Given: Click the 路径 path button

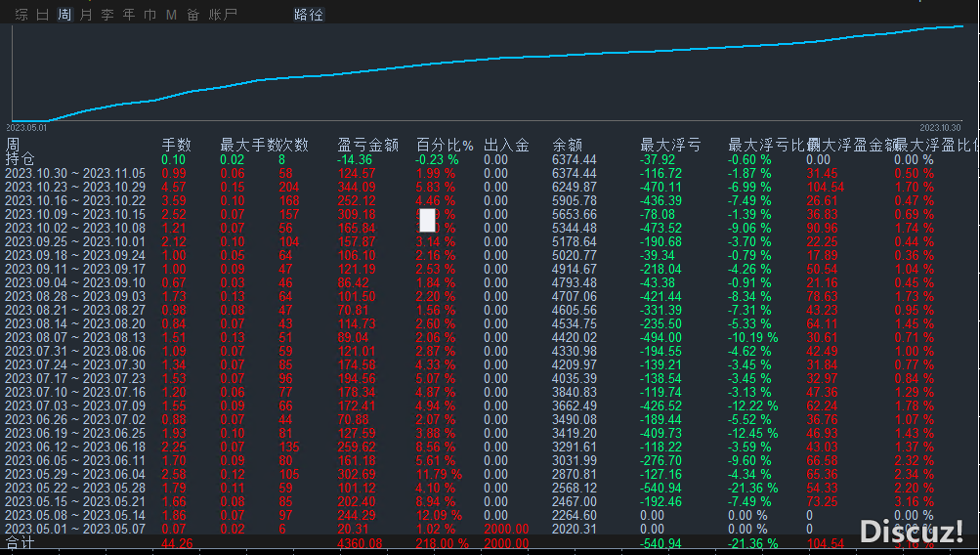Looking at the screenshot, I should point(309,15).
